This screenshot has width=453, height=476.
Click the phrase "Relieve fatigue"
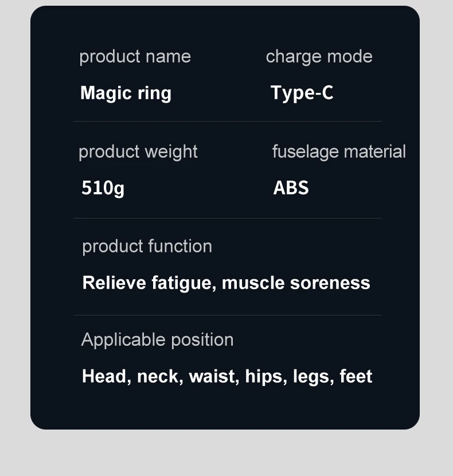pos(149,283)
